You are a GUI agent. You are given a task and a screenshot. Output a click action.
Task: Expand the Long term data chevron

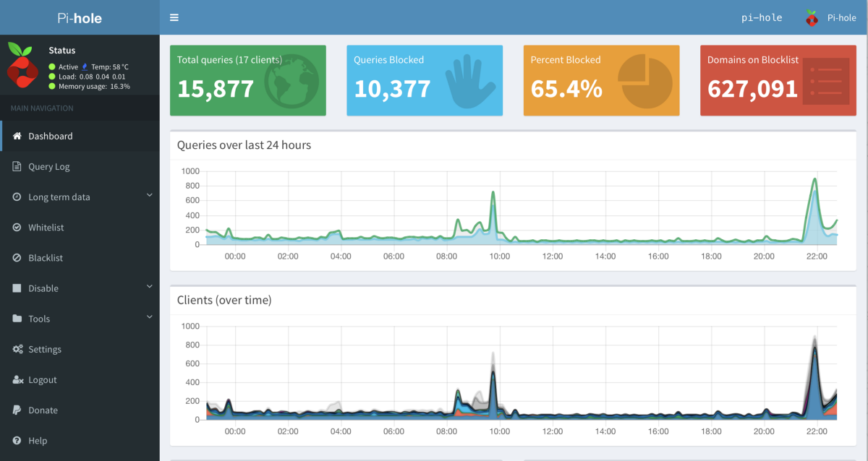tap(150, 195)
